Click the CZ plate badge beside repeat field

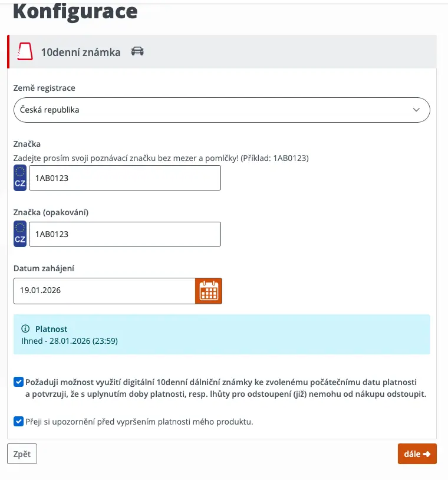point(20,234)
